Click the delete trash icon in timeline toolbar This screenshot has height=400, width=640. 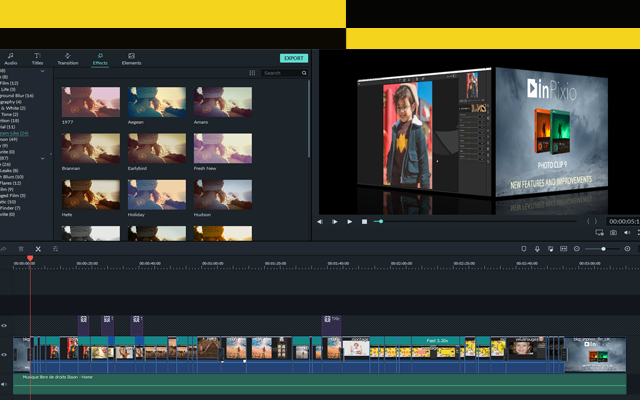[21, 248]
